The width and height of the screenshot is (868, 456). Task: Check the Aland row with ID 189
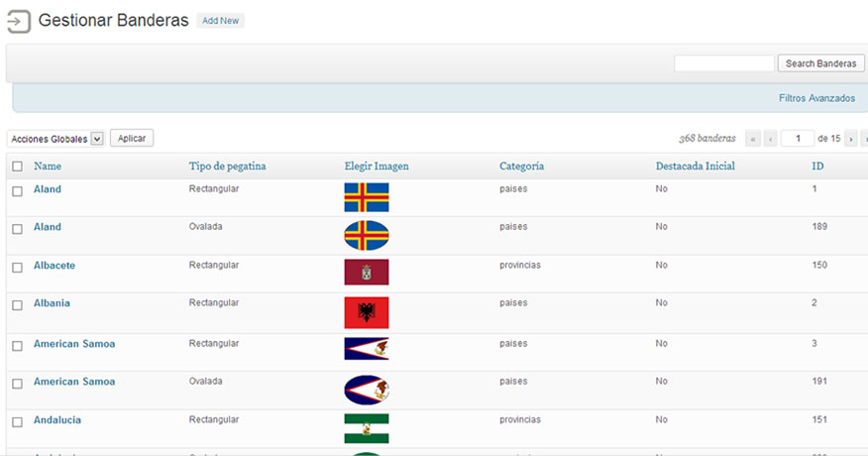pos(18,229)
